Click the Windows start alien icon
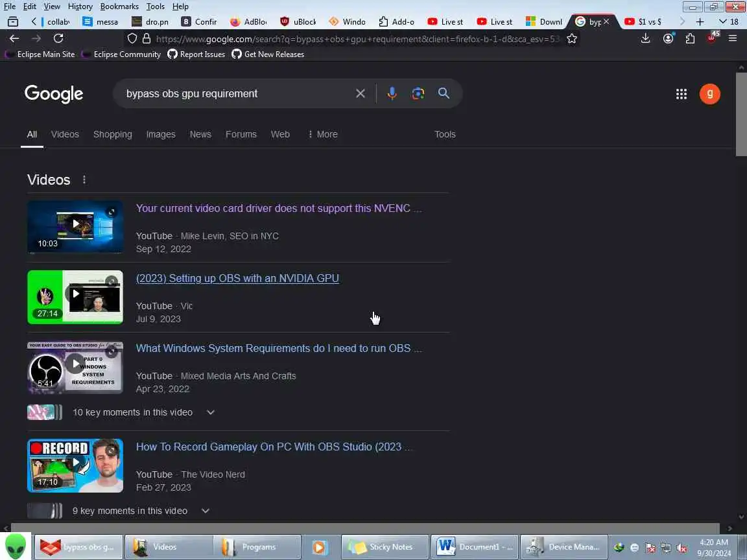The height and width of the screenshot is (560, 747). (16, 546)
